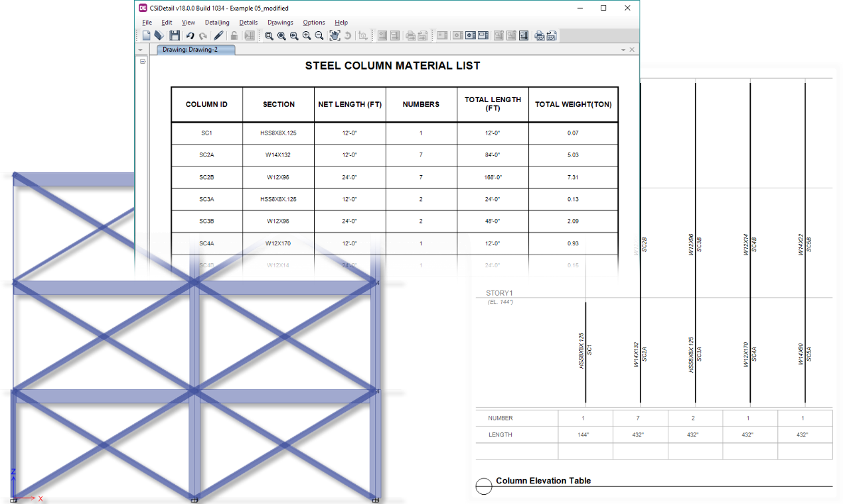Screen dimensions: 843x504
Task: Click the CSiDetail DE application logo
Action: click(143, 8)
